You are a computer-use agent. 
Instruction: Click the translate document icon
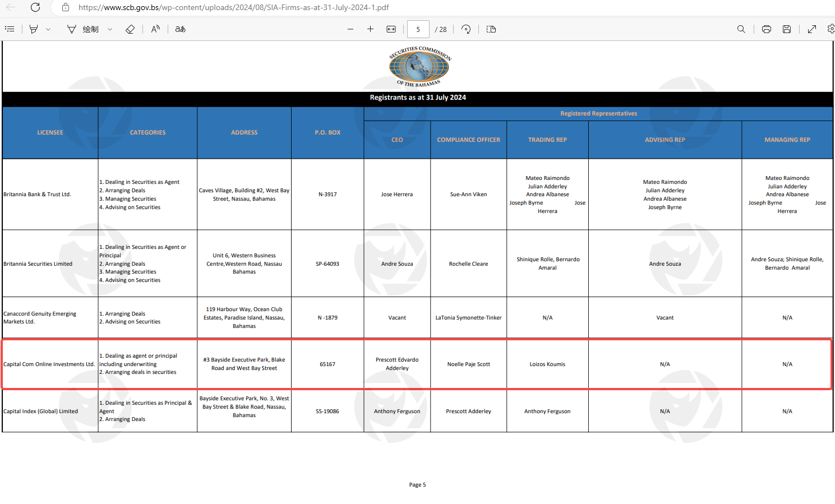(180, 29)
